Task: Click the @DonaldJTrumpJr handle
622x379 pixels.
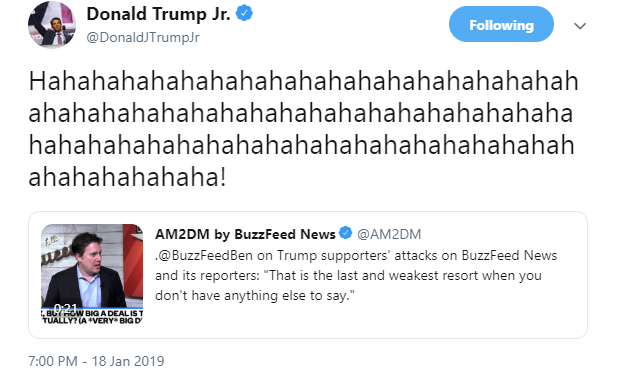Action: pos(143,37)
